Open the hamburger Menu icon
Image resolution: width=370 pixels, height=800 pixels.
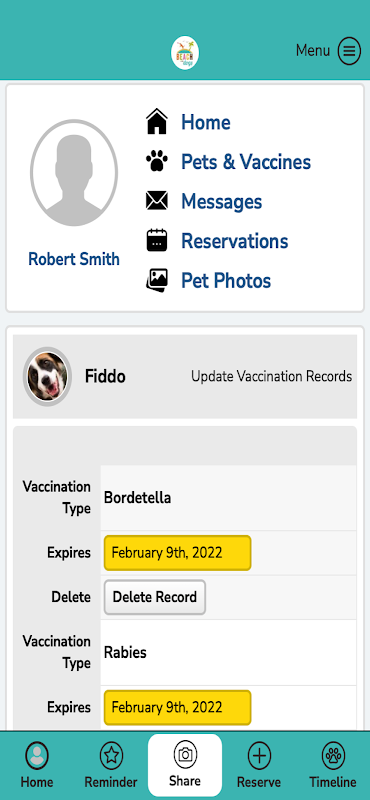click(x=349, y=51)
